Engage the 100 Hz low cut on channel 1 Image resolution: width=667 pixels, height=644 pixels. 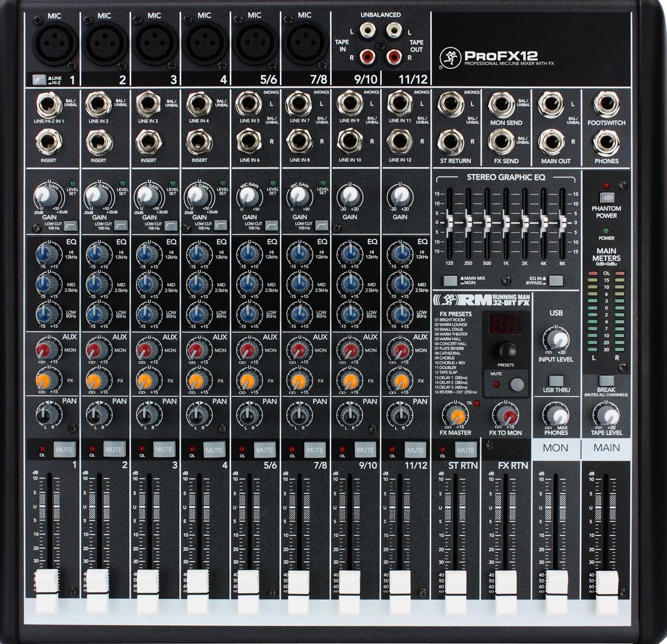click(x=71, y=225)
